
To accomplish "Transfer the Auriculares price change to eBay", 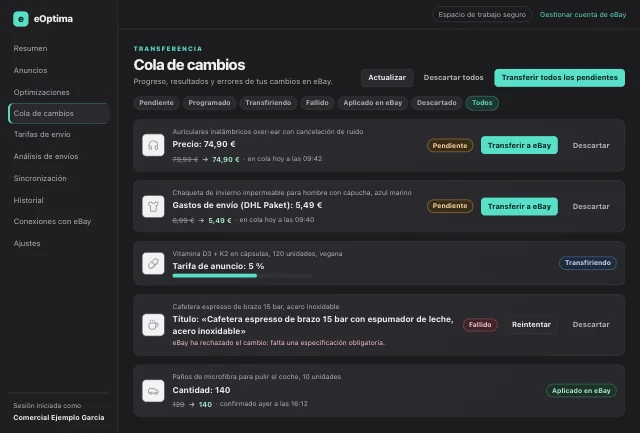I will click(519, 145).
